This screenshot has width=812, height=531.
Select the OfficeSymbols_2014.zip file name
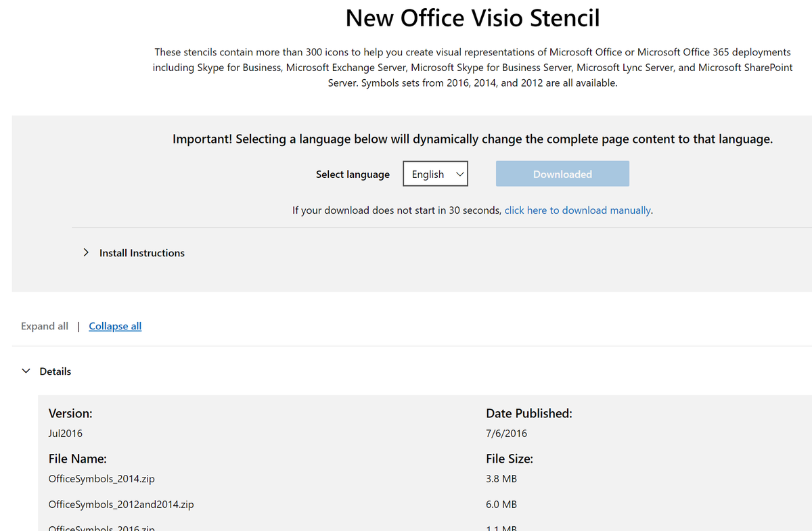click(x=101, y=479)
